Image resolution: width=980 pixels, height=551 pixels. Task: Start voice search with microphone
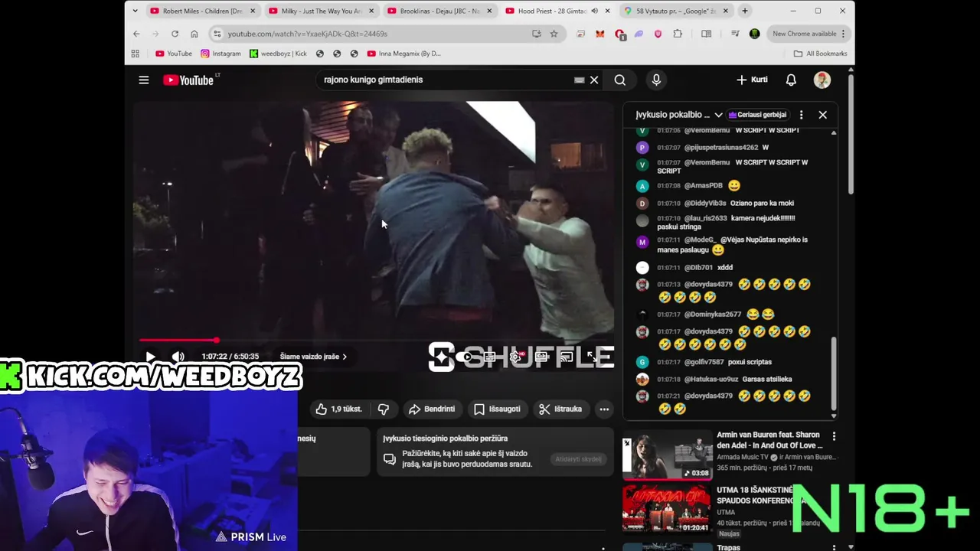click(x=656, y=80)
